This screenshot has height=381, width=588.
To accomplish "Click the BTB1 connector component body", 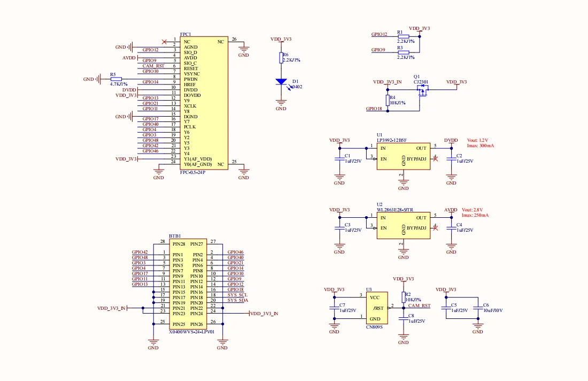I will pos(188,284).
